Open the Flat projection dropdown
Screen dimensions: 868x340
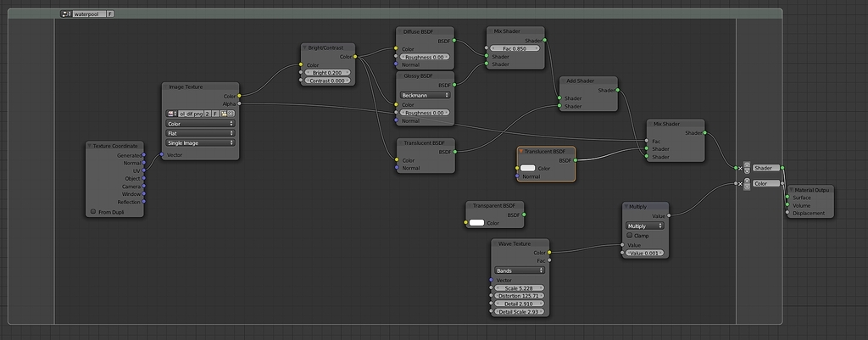200,133
